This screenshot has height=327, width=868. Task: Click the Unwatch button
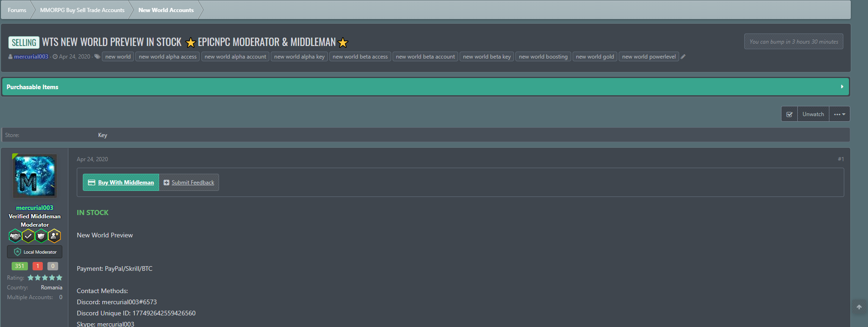pos(813,114)
